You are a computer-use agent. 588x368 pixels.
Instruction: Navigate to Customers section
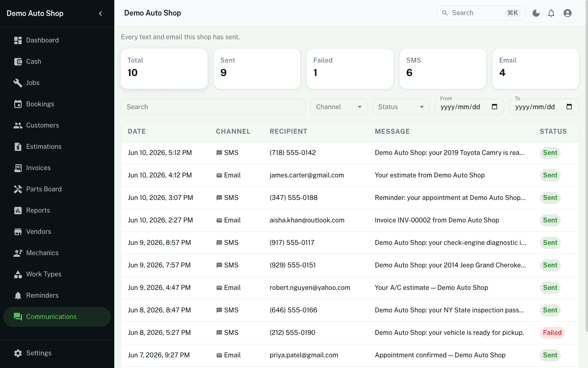point(57,125)
